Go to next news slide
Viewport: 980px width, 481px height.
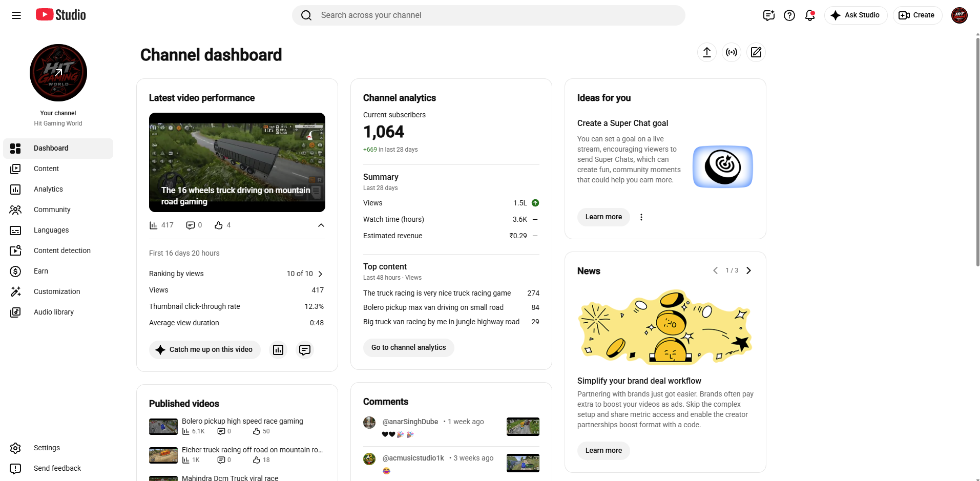[748, 270]
